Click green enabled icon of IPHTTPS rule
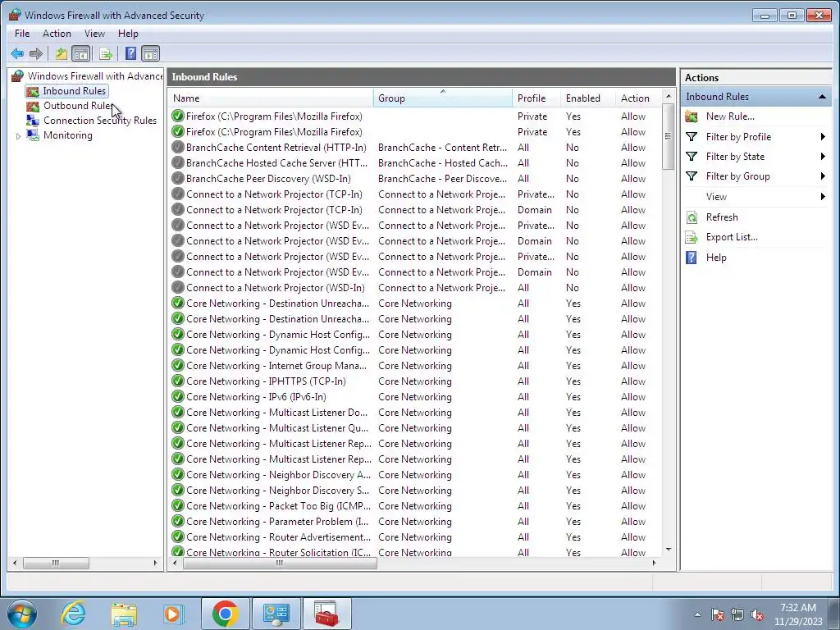The height and width of the screenshot is (630, 840). tap(178, 381)
